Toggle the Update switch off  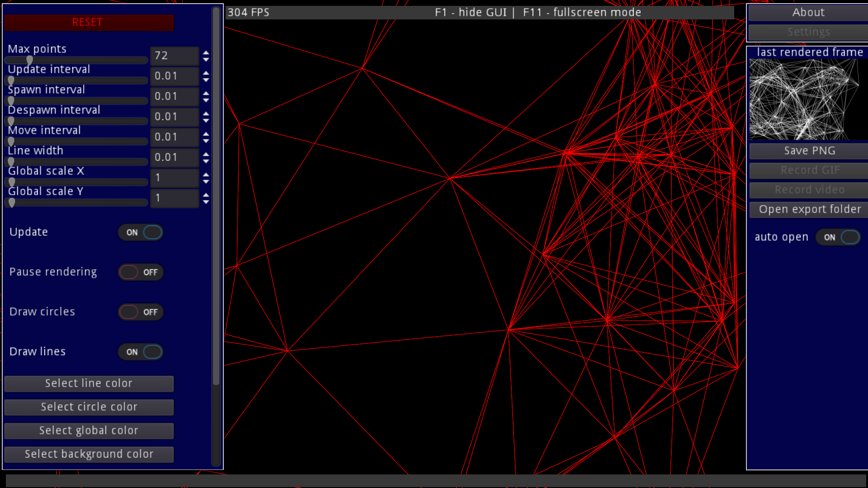tap(141, 232)
